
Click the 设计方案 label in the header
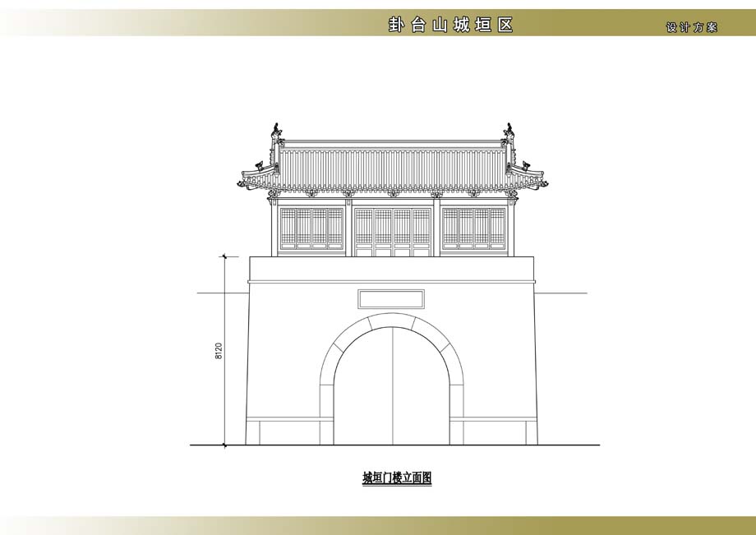(x=692, y=27)
